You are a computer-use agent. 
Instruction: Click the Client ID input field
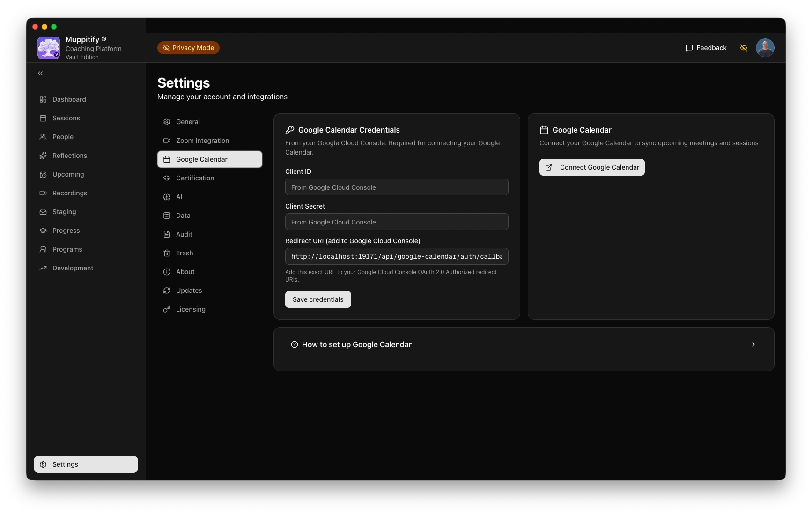(396, 187)
